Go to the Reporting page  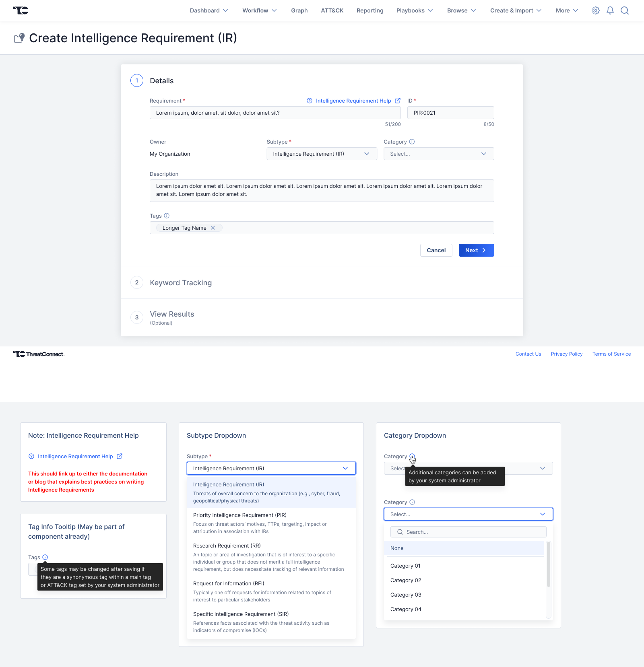pos(369,10)
